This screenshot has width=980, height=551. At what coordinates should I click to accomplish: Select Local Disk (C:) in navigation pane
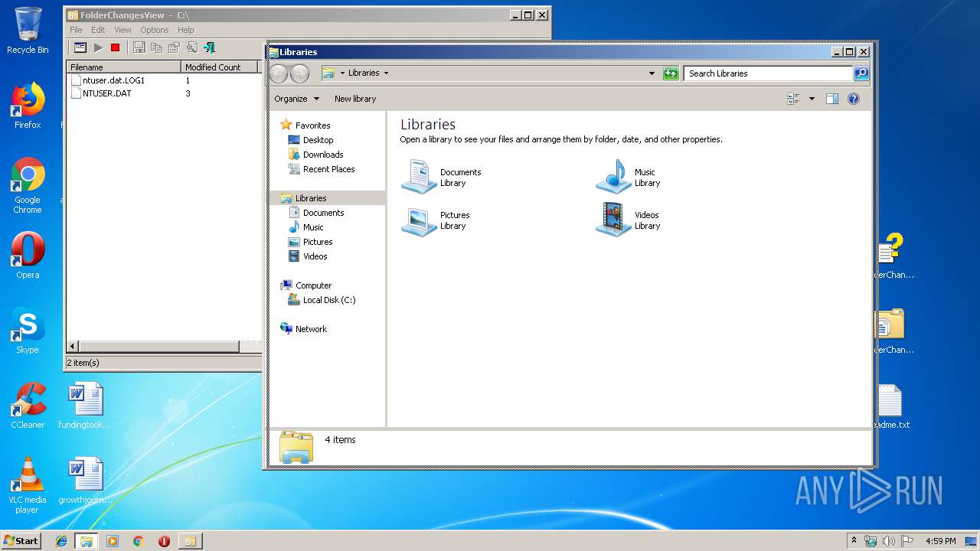coord(322,300)
